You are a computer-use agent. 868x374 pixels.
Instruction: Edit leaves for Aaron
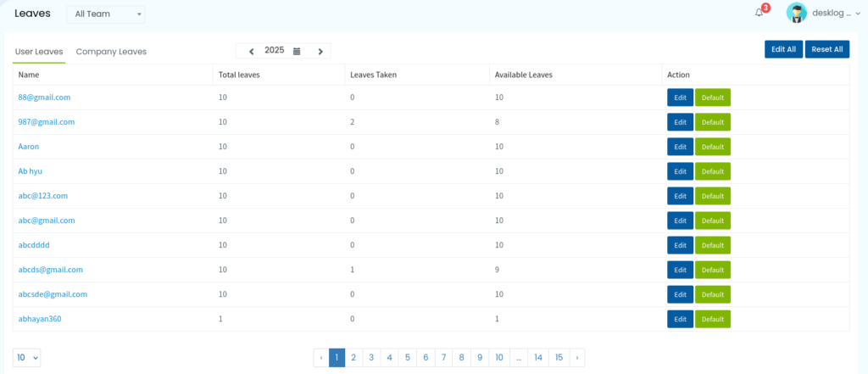(681, 147)
